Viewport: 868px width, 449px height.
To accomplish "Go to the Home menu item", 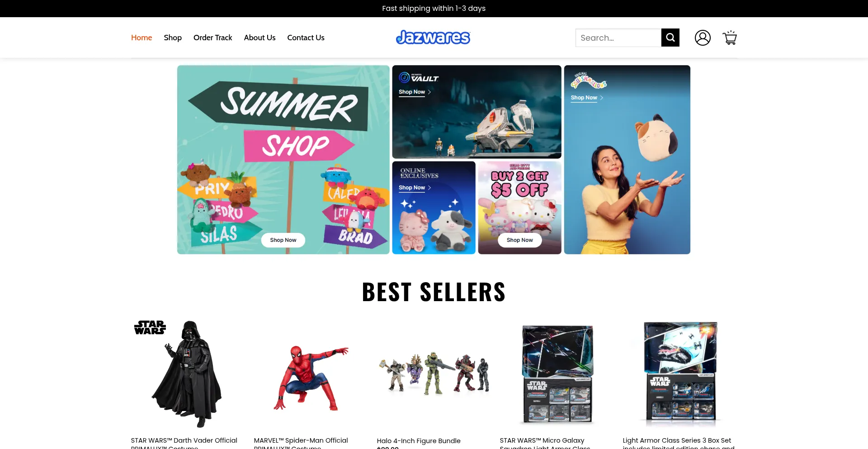I will (142, 38).
